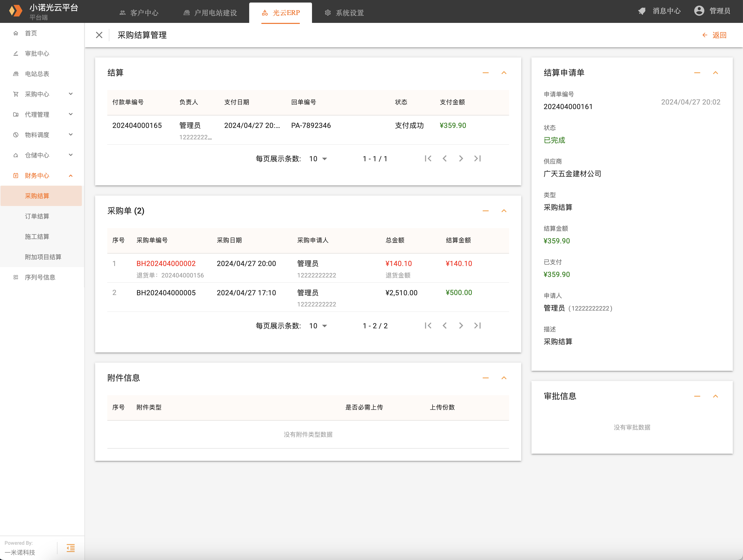The height and width of the screenshot is (560, 743).
Task: Open the 系统设置 tab
Action: (344, 13)
